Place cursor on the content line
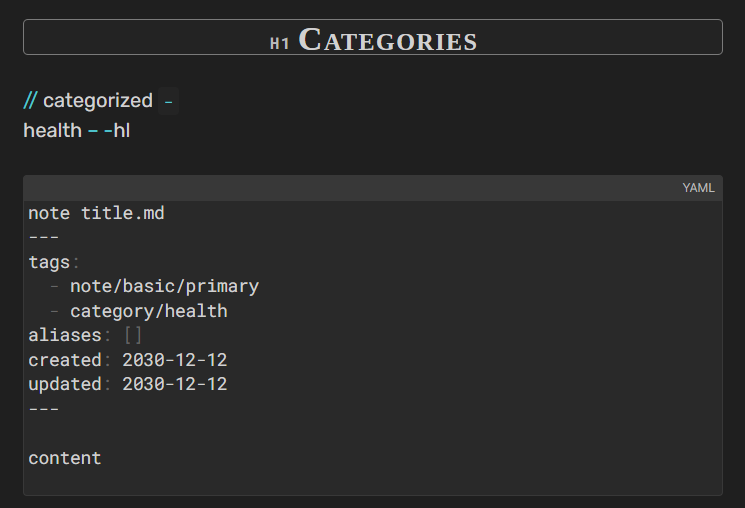745x508 pixels. 64,458
